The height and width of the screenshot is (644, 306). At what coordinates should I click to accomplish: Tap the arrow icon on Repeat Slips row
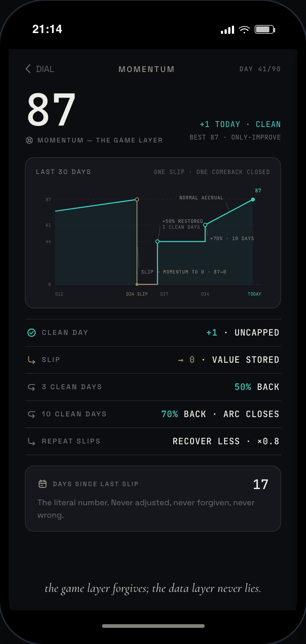pyautogui.click(x=32, y=441)
